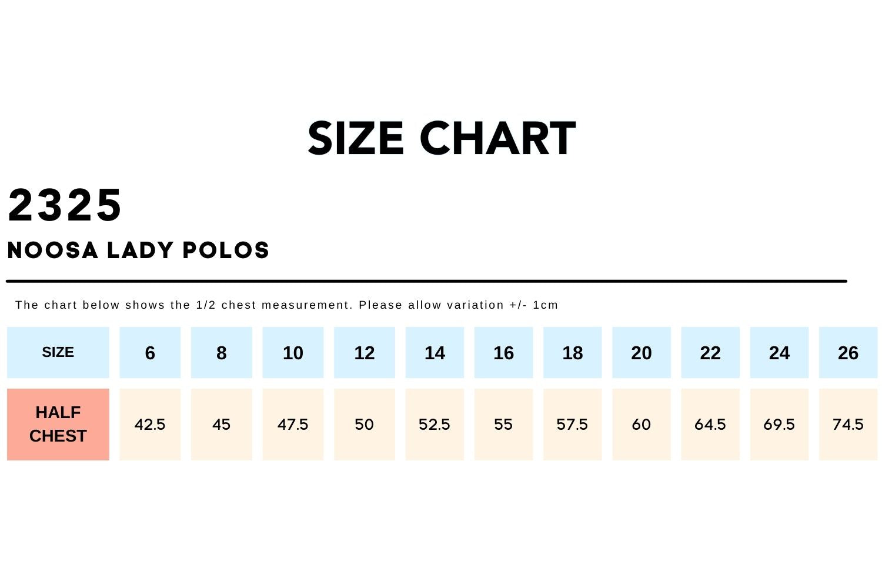The width and height of the screenshot is (882, 588).
Task: Click the size 6 column header
Action: click(x=150, y=353)
